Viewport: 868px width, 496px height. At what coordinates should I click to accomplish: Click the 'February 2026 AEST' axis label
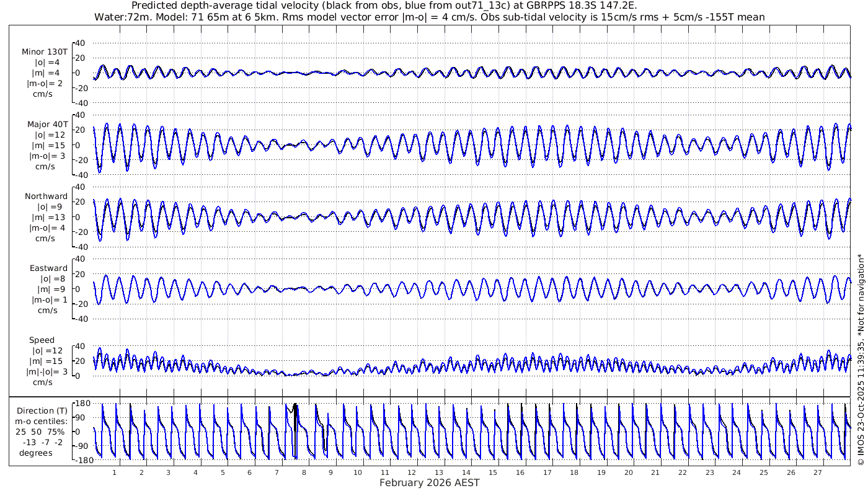[429, 482]
